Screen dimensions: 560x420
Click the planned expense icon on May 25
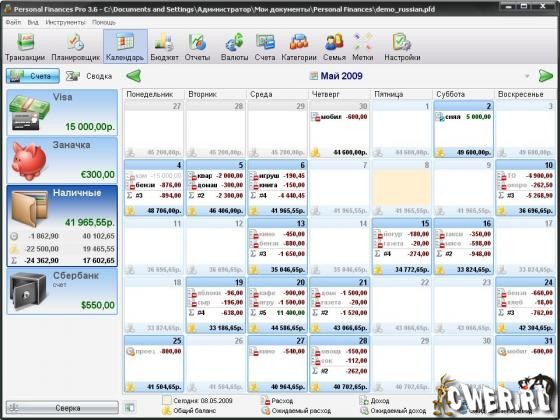pyautogui.click(x=131, y=352)
